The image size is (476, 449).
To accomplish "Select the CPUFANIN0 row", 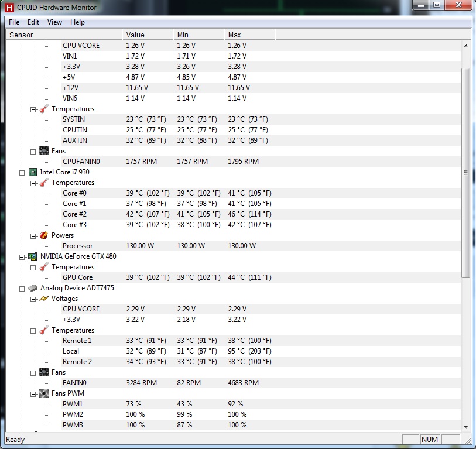I will click(261, 162).
